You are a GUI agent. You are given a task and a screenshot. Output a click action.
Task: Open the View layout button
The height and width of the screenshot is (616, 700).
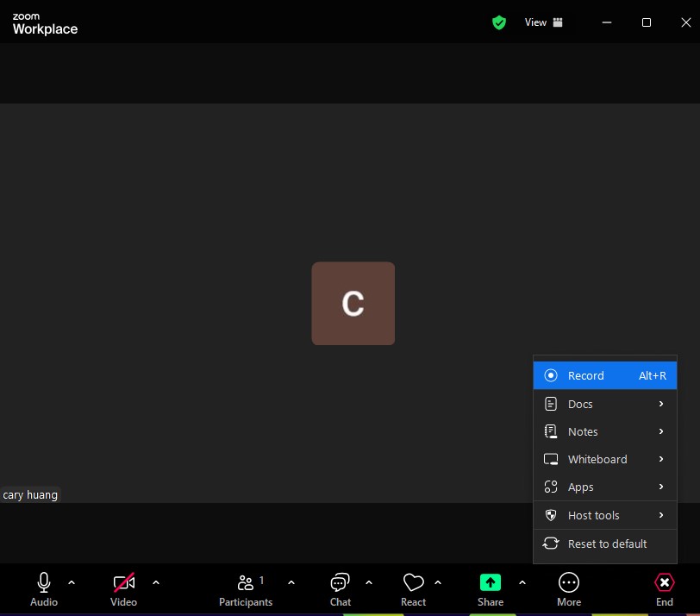point(544,22)
